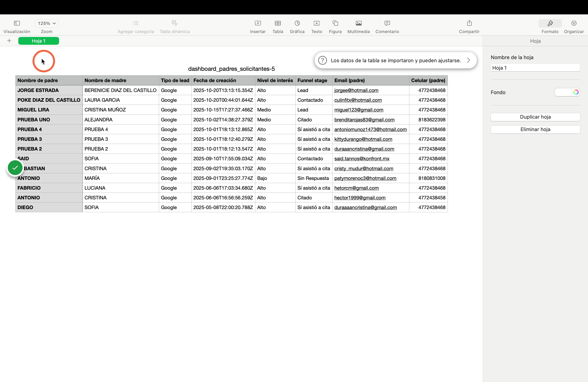Add a table with Tabla icon
This screenshot has width=588, height=382.
278,23
